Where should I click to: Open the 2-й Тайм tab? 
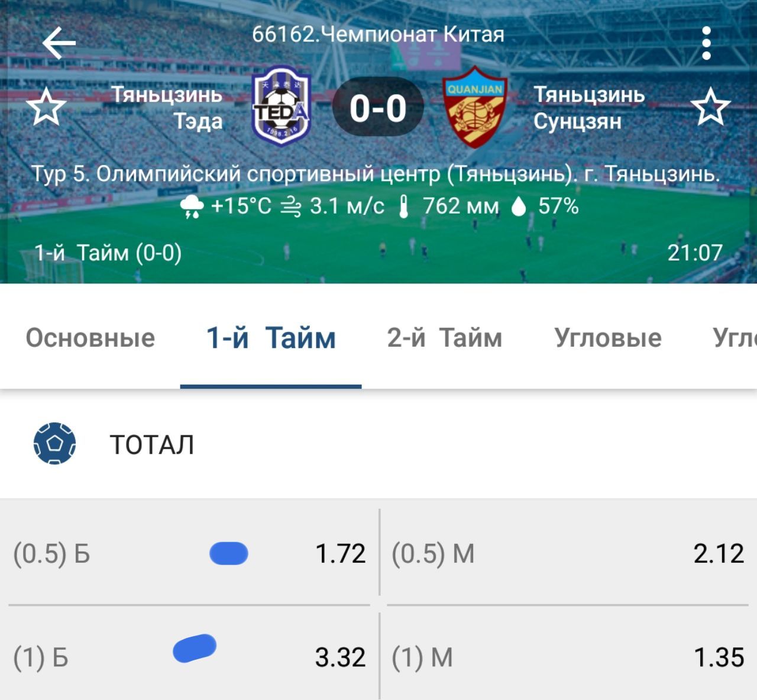pyautogui.click(x=444, y=338)
